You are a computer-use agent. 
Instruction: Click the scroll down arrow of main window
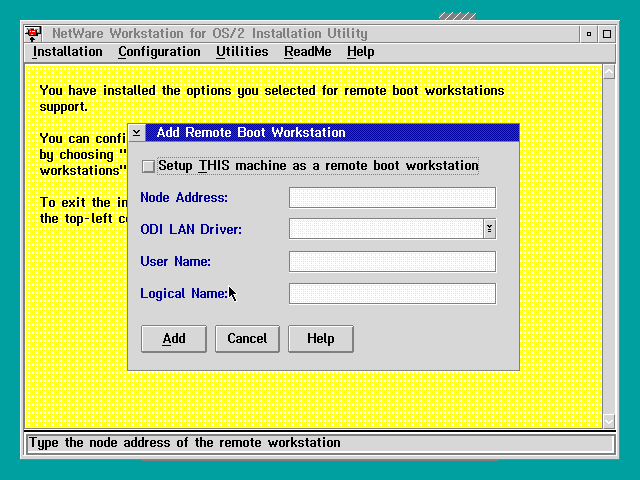(x=609, y=421)
